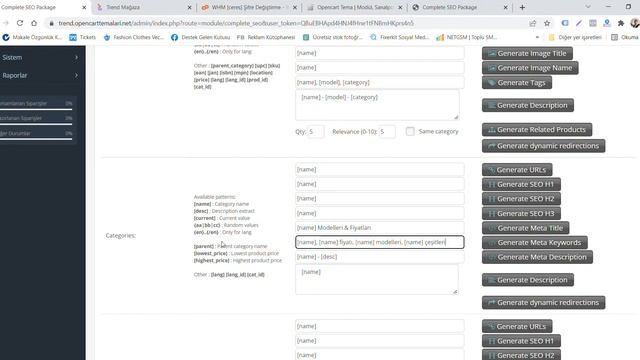Open the Fiverr Sosyal Medya bookmark
Screen dimensions: 640x360
click(400, 37)
